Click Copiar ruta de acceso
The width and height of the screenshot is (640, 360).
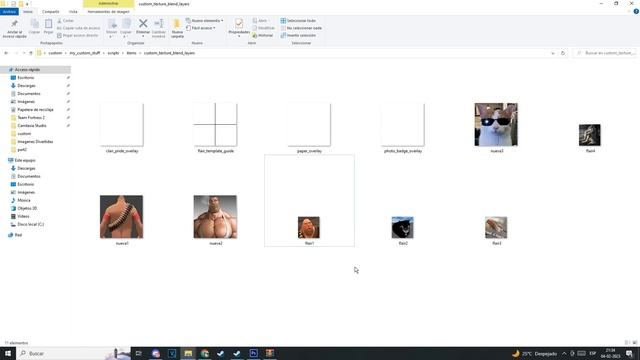pyautogui.click(x=78, y=28)
